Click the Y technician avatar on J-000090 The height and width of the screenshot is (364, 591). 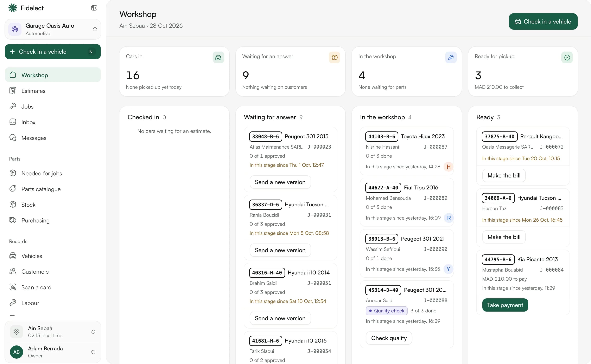click(x=448, y=269)
